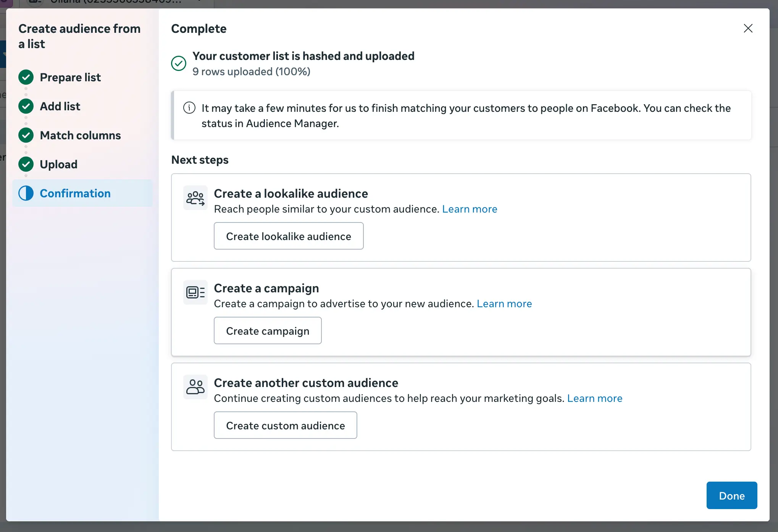Click the campaign ad layout icon

(195, 292)
